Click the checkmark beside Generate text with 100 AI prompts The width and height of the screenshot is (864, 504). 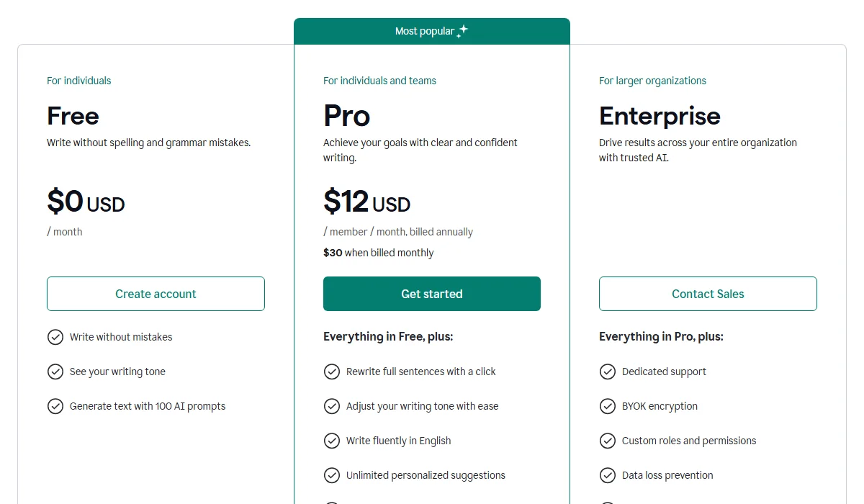tap(56, 406)
